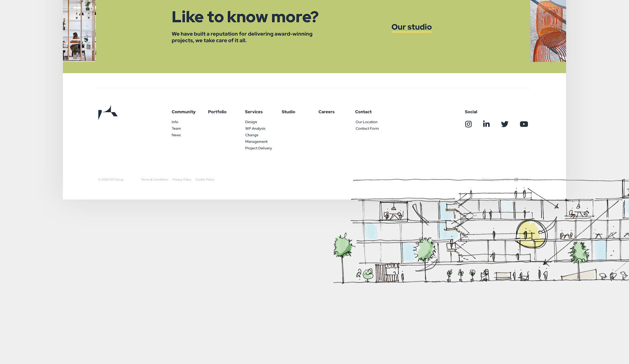The height and width of the screenshot is (364, 629).
Task: Click the company logo in footer
Action: [108, 112]
